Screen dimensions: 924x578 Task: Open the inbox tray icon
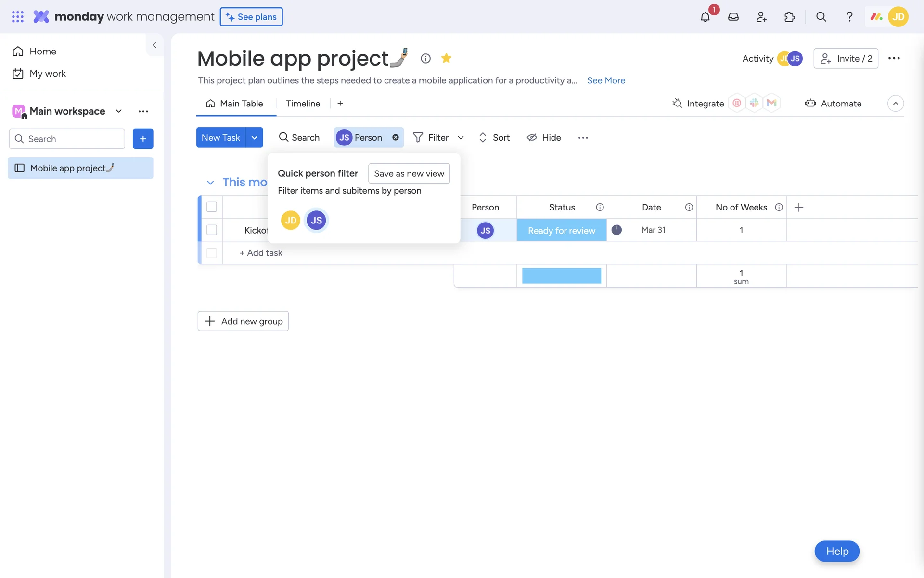[733, 17]
